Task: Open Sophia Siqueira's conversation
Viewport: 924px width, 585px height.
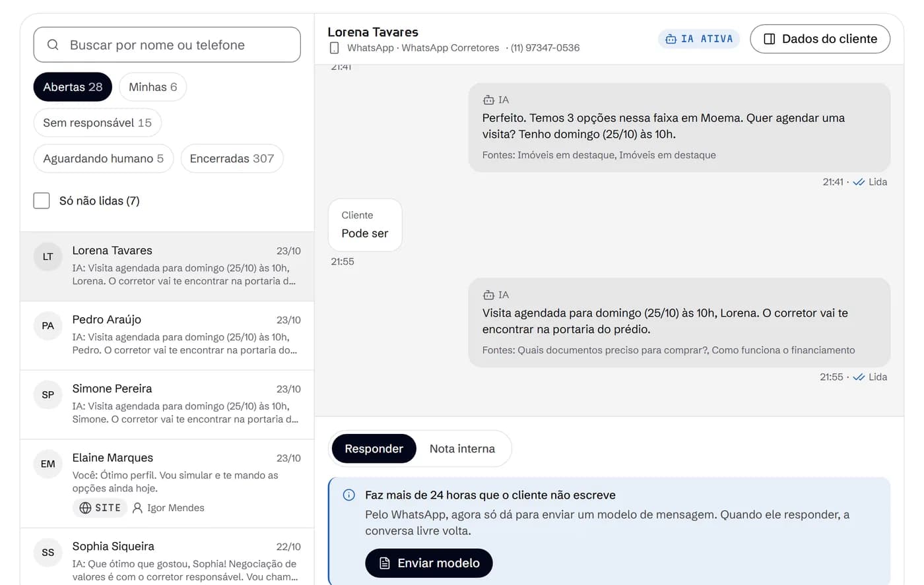Action: [x=167, y=557]
